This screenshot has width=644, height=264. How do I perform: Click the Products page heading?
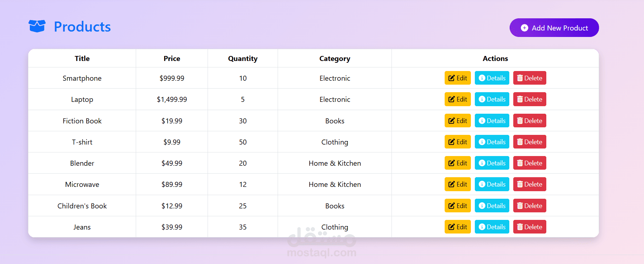point(82,27)
